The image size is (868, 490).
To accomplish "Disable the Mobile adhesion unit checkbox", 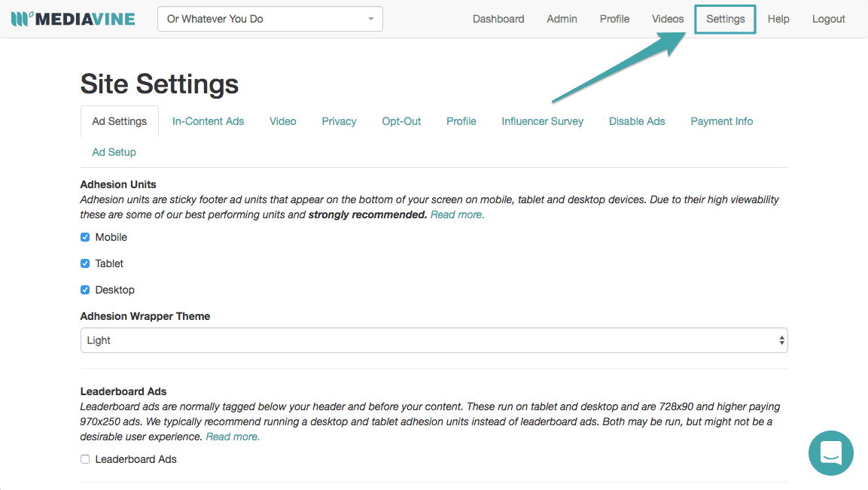I will (x=84, y=236).
